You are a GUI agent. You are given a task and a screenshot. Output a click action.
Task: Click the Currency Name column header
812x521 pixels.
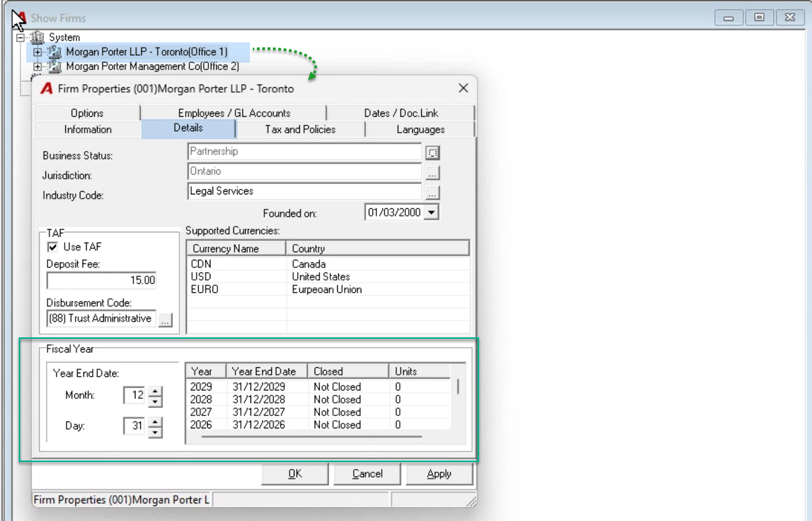236,248
